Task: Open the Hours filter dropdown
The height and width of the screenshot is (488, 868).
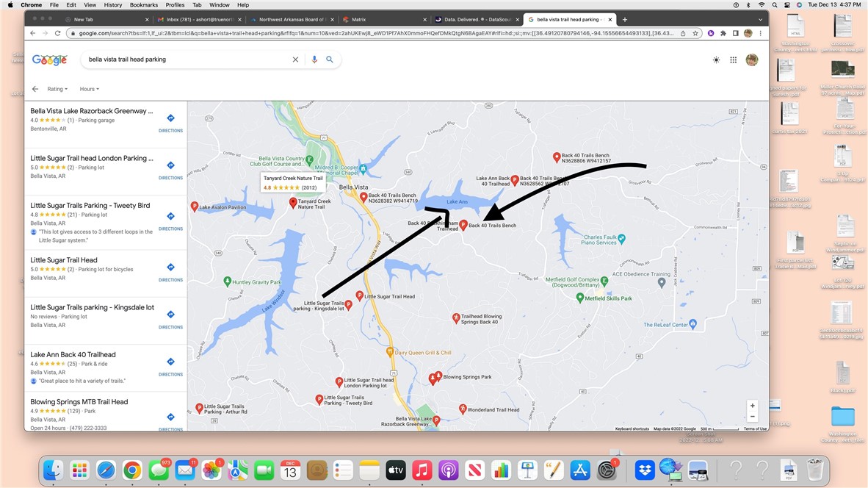Action: point(89,89)
